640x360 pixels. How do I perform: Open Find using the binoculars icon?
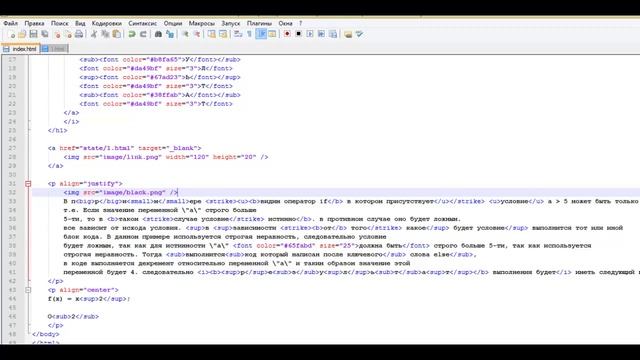tap(158, 34)
